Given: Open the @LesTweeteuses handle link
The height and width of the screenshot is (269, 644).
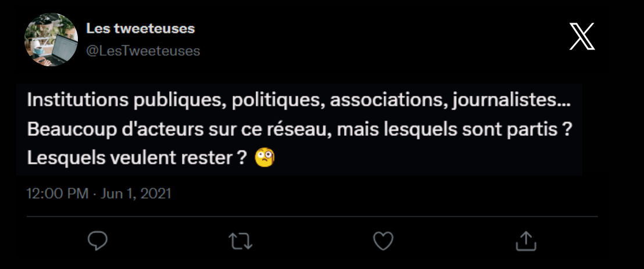Looking at the screenshot, I should coord(143,51).
